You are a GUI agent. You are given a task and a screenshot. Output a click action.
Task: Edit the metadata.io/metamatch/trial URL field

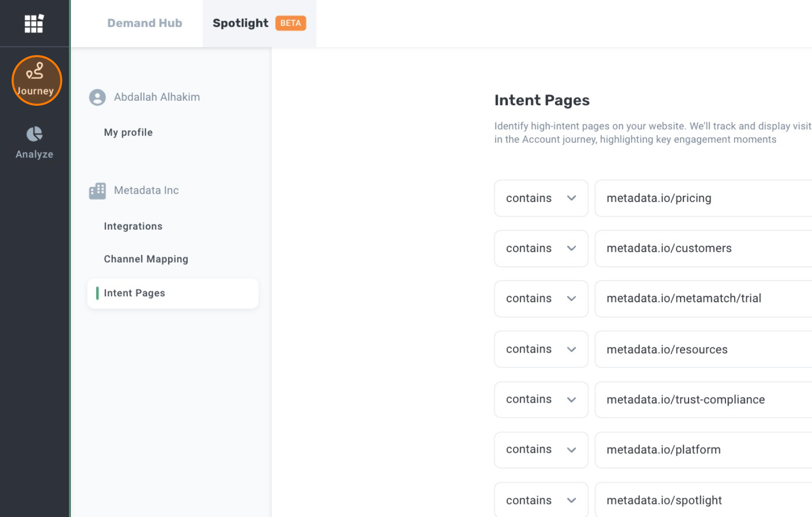(x=704, y=298)
